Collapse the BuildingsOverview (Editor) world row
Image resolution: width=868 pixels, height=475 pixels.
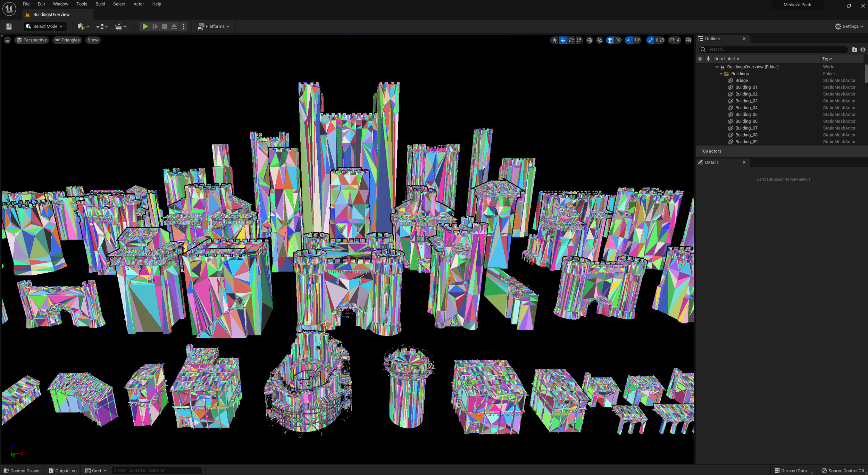717,67
